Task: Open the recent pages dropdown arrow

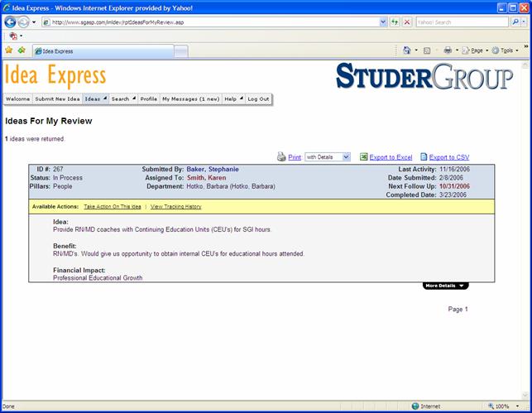Action: 34,22
